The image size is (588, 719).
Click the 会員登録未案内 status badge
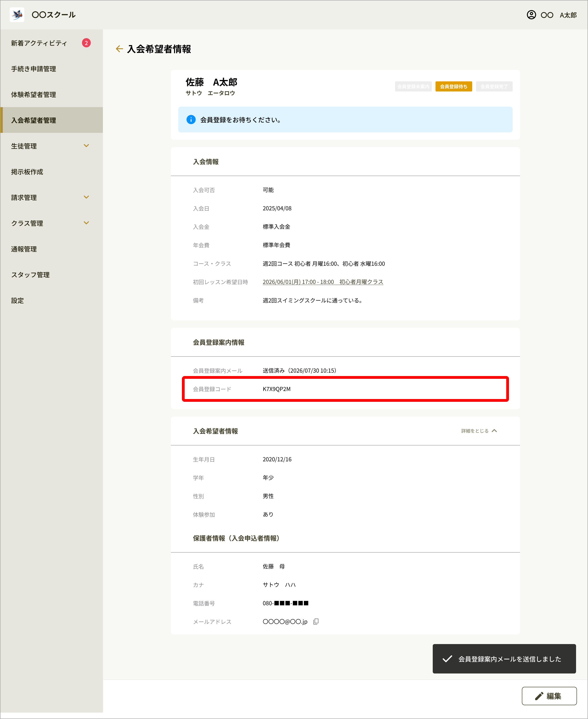tap(413, 86)
